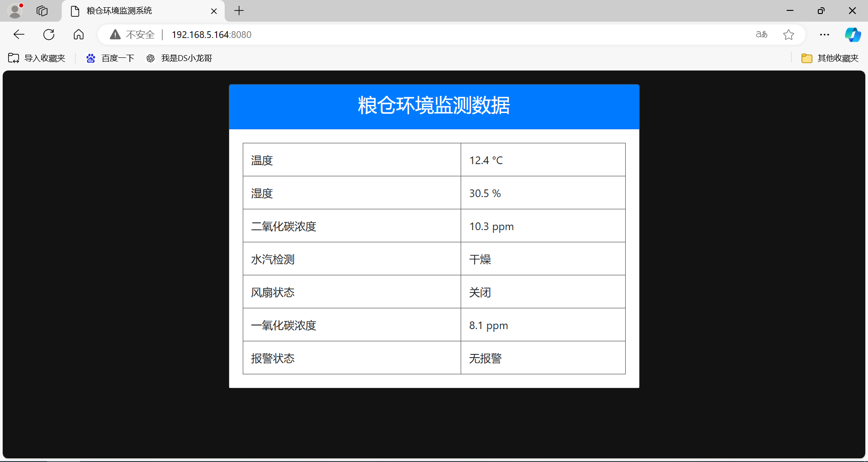Select the 无报警 alarm value
The height and width of the screenshot is (462, 868).
486,358
